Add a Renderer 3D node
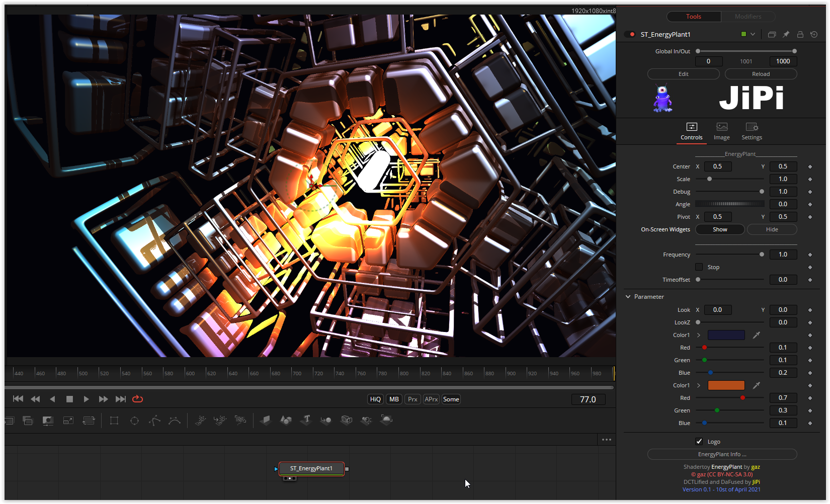The width and height of the screenshot is (830, 504). click(386, 420)
